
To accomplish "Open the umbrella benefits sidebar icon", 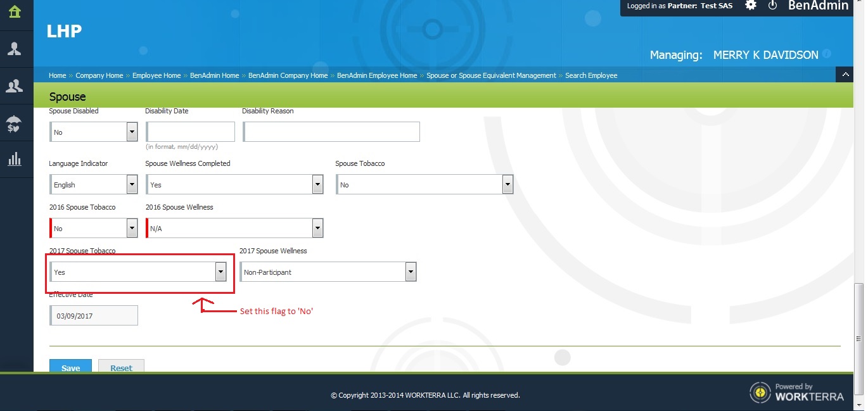I will click(x=15, y=123).
